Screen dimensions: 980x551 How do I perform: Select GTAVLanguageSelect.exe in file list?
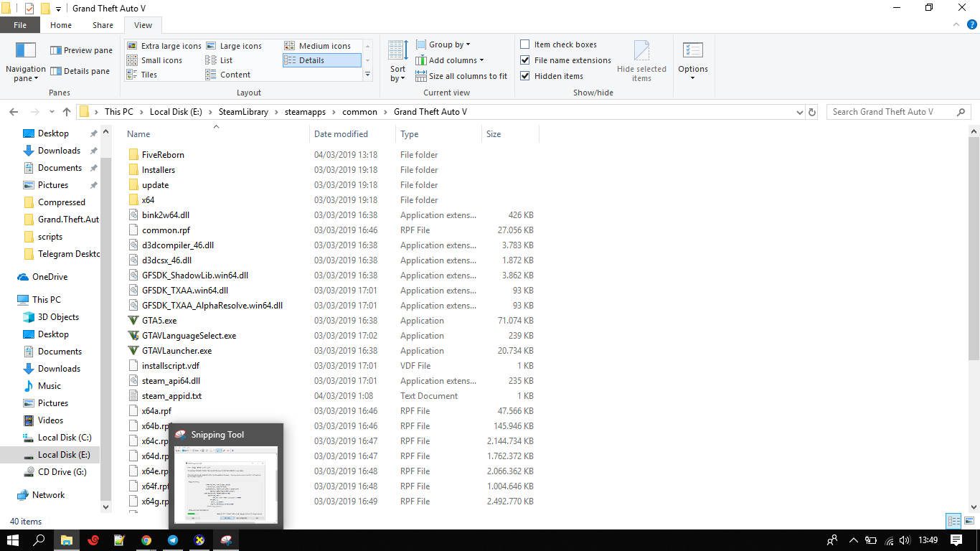[189, 336]
